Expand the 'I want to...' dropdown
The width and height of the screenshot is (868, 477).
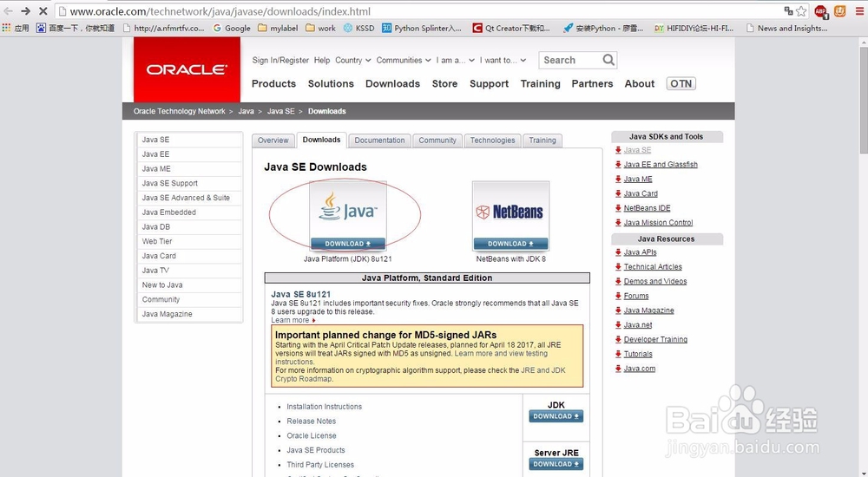pyautogui.click(x=503, y=61)
